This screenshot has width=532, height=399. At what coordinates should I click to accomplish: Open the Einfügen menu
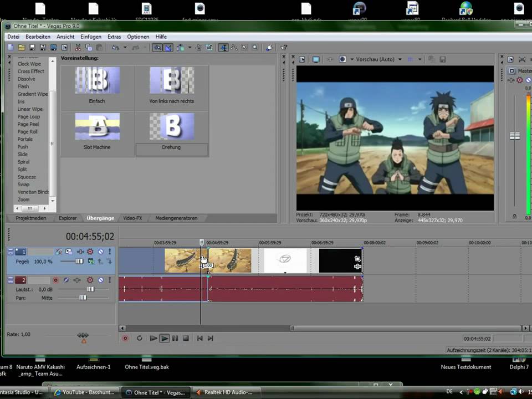(x=90, y=37)
